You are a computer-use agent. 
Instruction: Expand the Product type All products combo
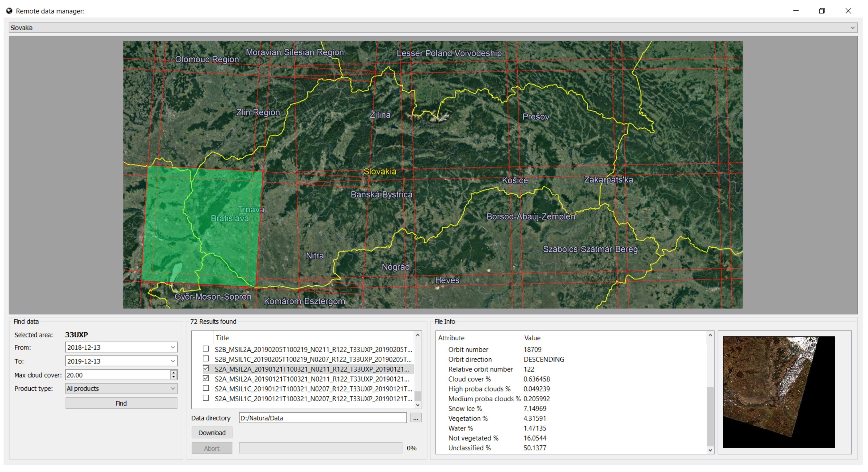tap(121, 388)
